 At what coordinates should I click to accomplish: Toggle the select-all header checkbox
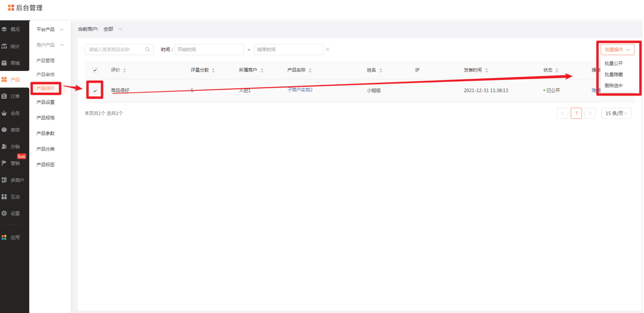(x=95, y=70)
